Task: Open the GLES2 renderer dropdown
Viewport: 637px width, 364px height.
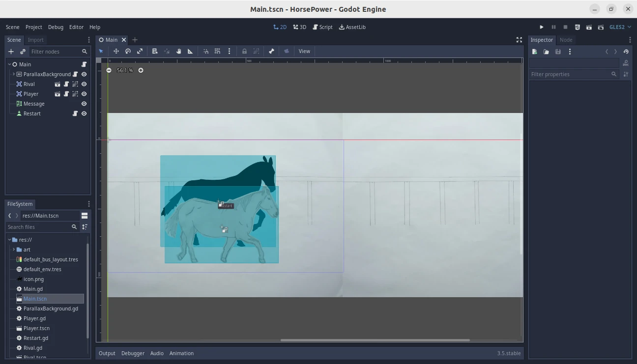Action: 620,27
